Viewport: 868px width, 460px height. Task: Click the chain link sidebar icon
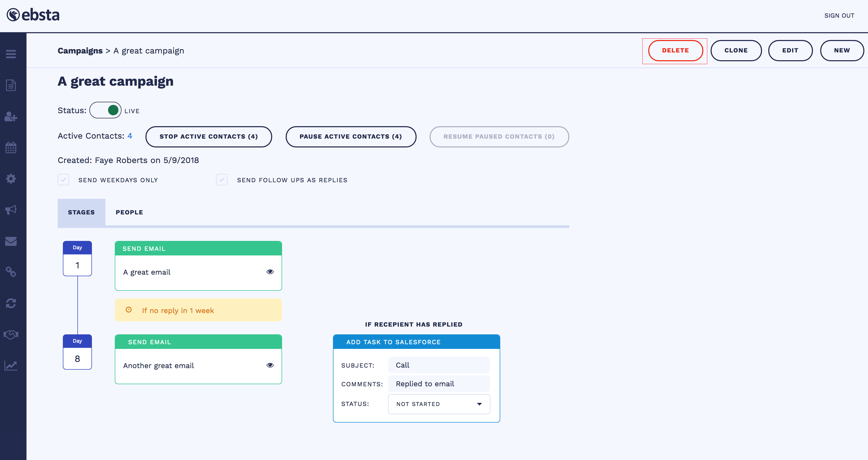tap(11, 272)
